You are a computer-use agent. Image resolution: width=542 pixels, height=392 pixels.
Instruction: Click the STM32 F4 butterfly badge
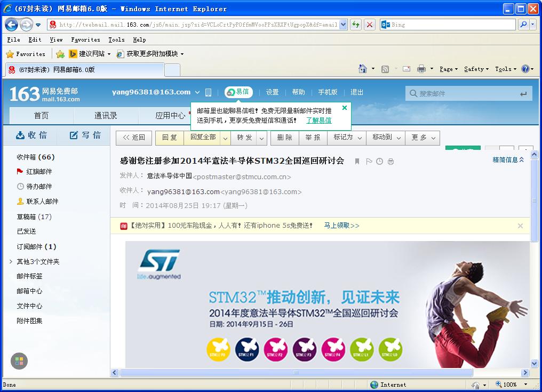(x=333, y=349)
